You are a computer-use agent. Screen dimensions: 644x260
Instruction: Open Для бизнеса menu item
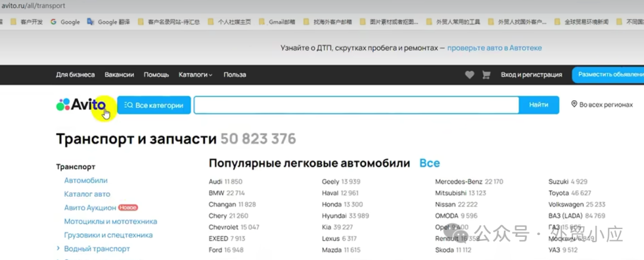click(76, 75)
